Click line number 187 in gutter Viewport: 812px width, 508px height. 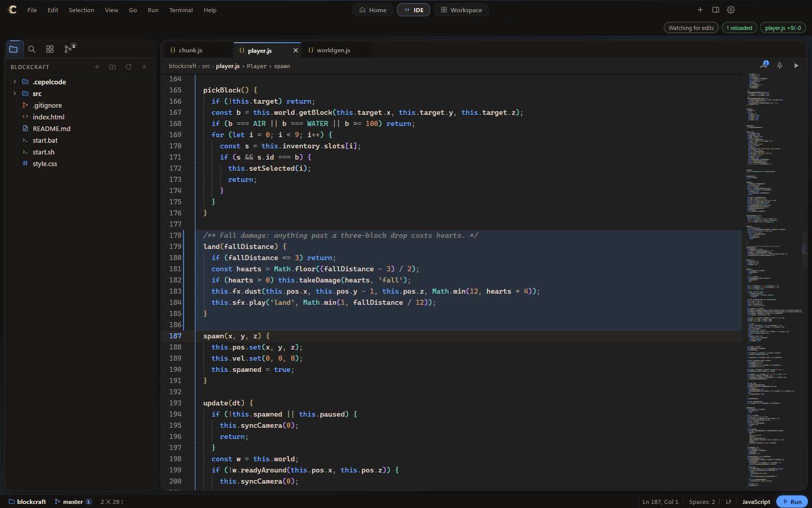pyautogui.click(x=175, y=336)
